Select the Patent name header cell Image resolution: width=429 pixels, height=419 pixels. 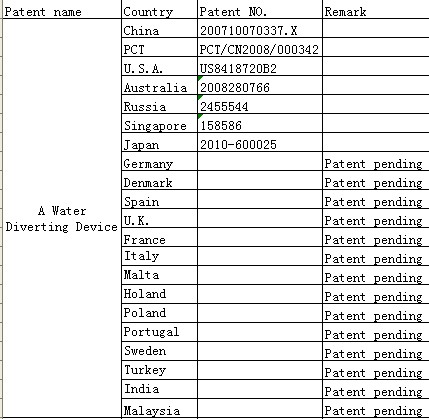pos(62,10)
